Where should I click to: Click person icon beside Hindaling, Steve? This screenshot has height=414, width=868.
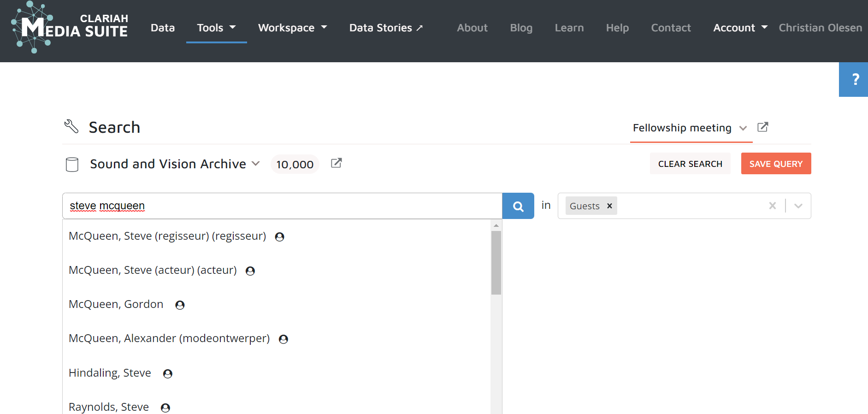168,374
